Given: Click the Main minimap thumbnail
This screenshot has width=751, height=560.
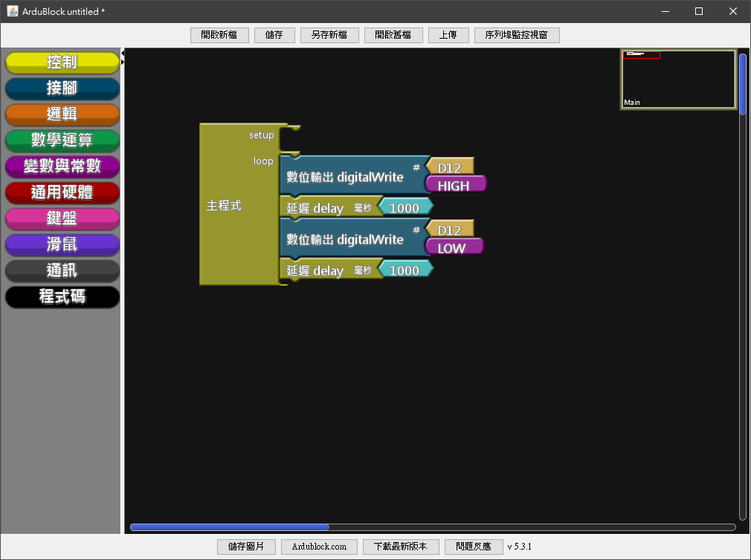Looking at the screenshot, I should point(678,80).
